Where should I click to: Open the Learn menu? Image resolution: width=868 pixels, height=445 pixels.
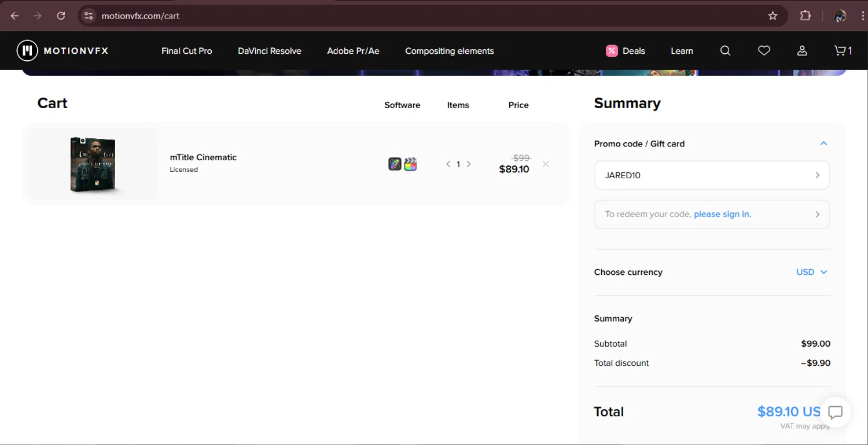682,51
